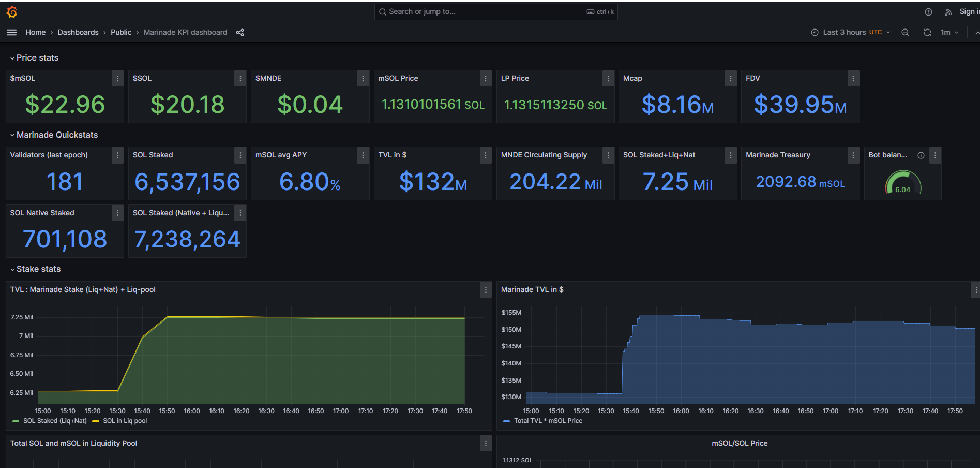The height and width of the screenshot is (468, 980).
Task: Refresh the dashboard with refresh icon
Action: pyautogui.click(x=927, y=32)
